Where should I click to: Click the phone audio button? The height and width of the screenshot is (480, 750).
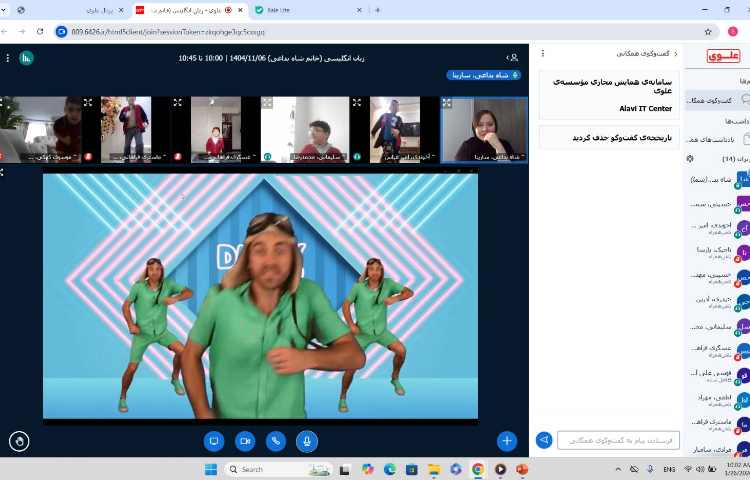[x=276, y=440]
